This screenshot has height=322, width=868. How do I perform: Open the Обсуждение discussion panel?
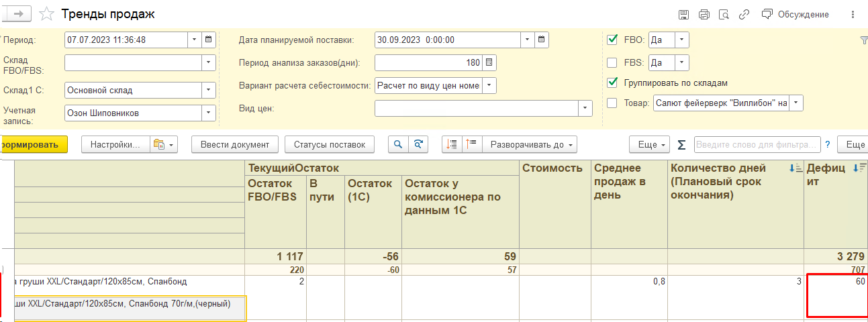(x=795, y=14)
